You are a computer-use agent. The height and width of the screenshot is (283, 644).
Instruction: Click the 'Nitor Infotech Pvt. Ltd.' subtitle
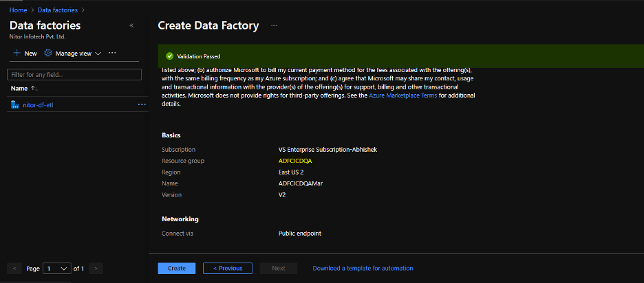37,36
